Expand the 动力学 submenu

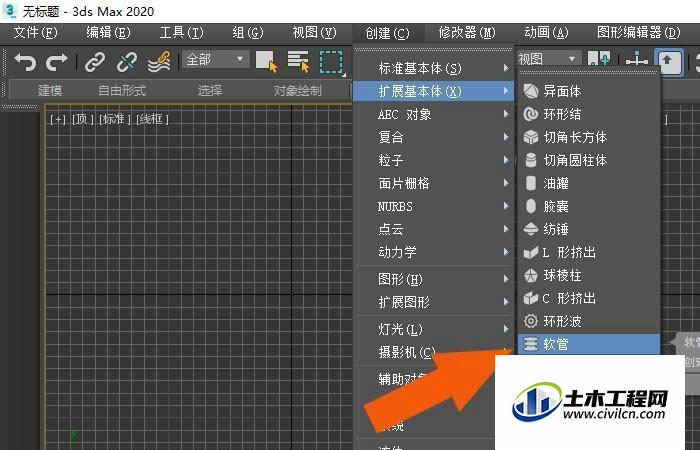coord(433,252)
